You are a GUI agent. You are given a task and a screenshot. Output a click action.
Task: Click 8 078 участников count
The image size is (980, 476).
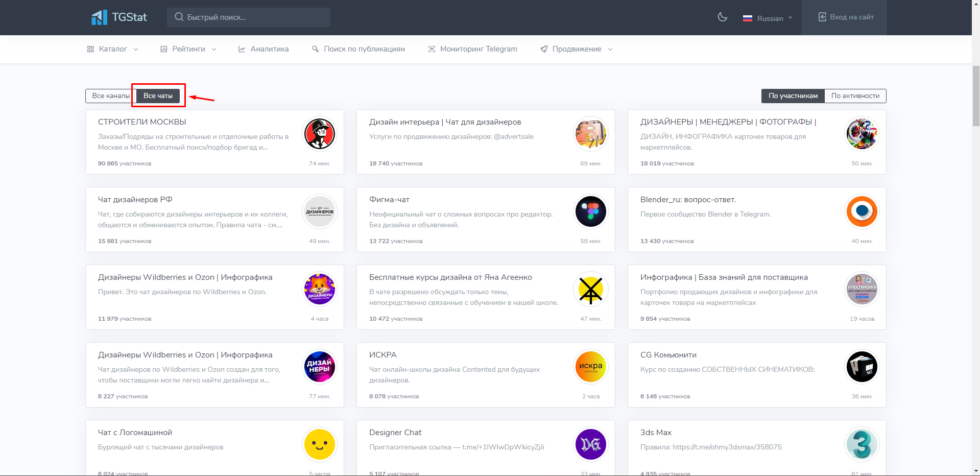394,396
